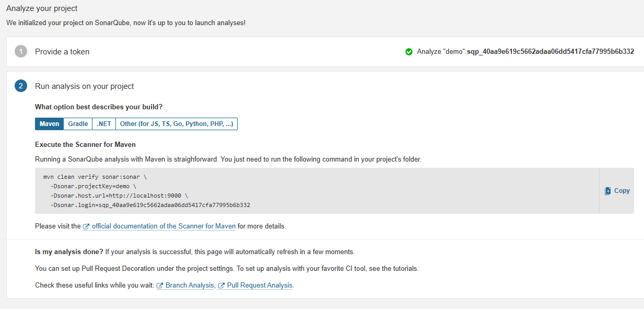Open the Branch Analysis link
The width and height of the screenshot is (644, 309).
tap(185, 285)
